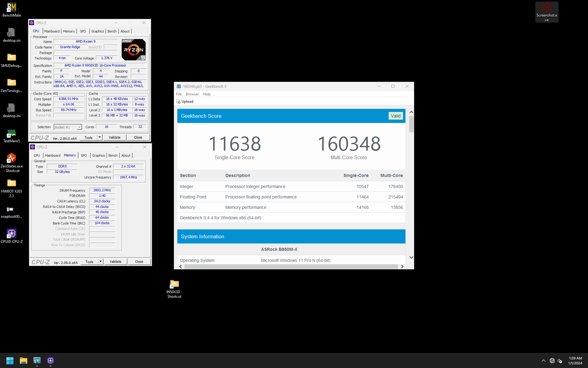Show hidden tray icons chevron

click(x=543, y=361)
